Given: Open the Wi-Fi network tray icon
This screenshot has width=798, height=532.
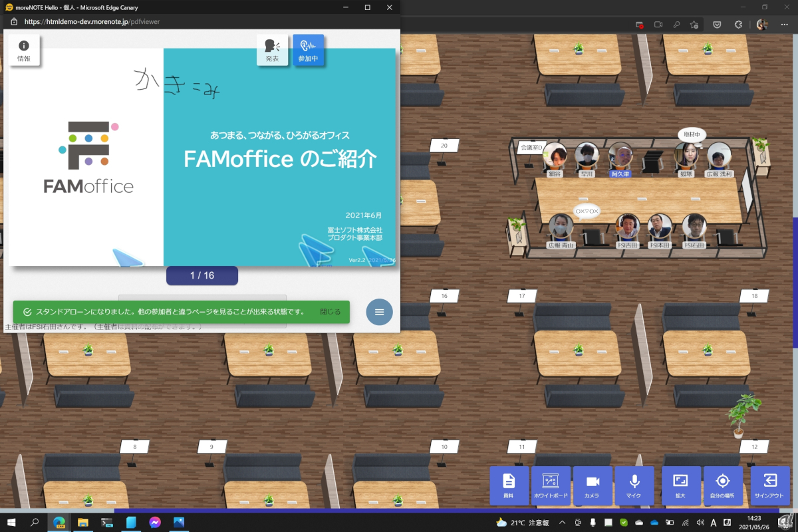Looking at the screenshot, I should [x=685, y=523].
